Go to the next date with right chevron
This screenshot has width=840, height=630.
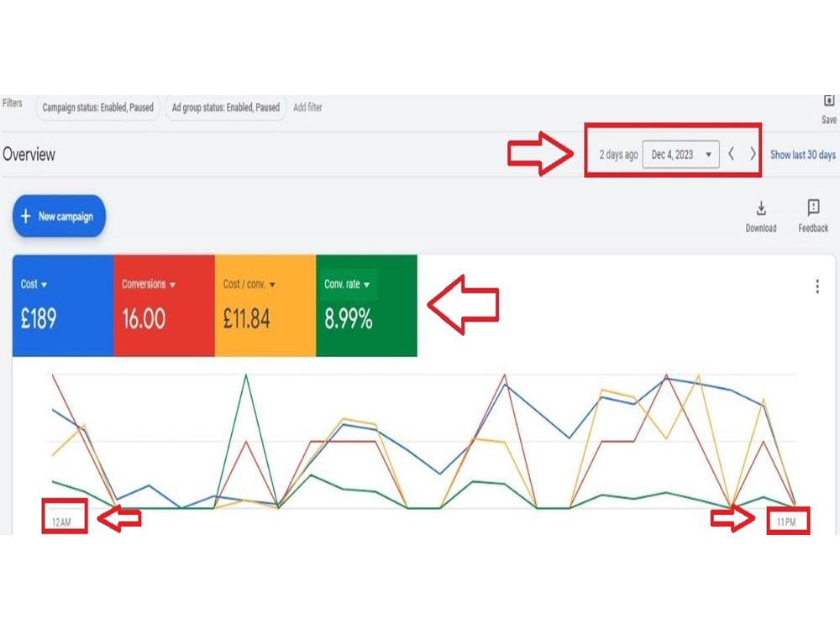pos(753,155)
